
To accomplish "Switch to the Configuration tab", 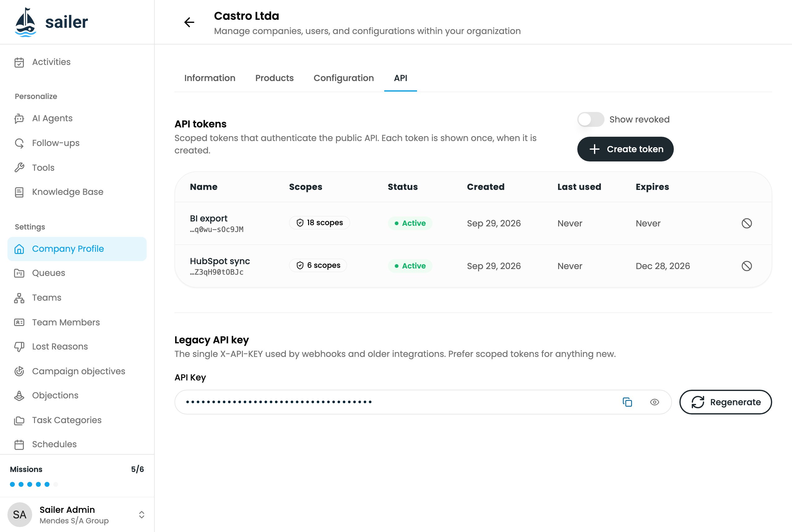I will point(343,78).
